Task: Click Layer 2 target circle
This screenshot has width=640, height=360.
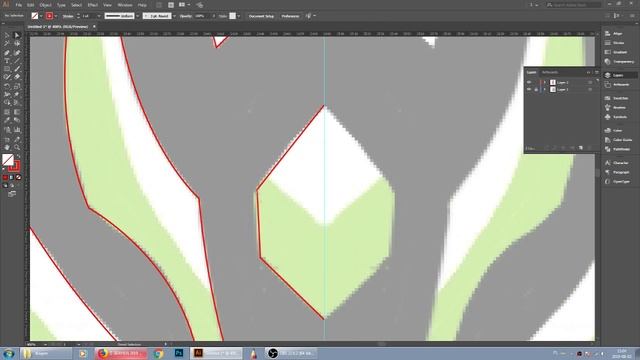Action: coord(590,82)
